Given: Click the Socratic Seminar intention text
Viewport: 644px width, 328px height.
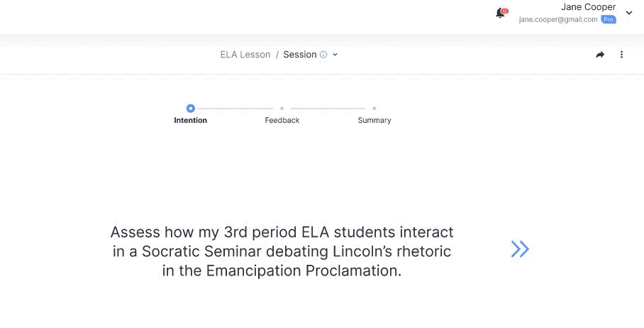Looking at the screenshot, I should tap(282, 251).
